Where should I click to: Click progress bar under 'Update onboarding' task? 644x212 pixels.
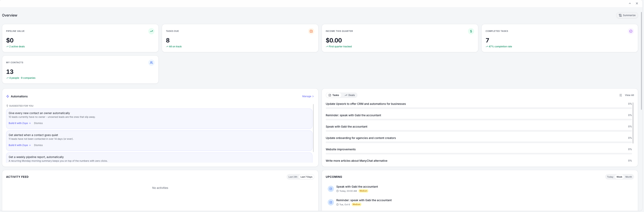click(479, 142)
